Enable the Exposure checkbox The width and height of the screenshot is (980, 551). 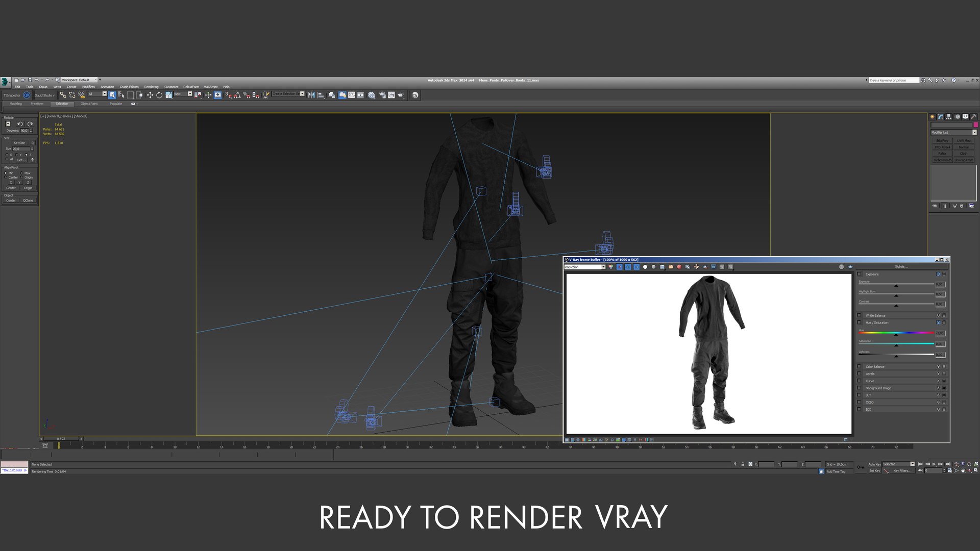coord(859,274)
